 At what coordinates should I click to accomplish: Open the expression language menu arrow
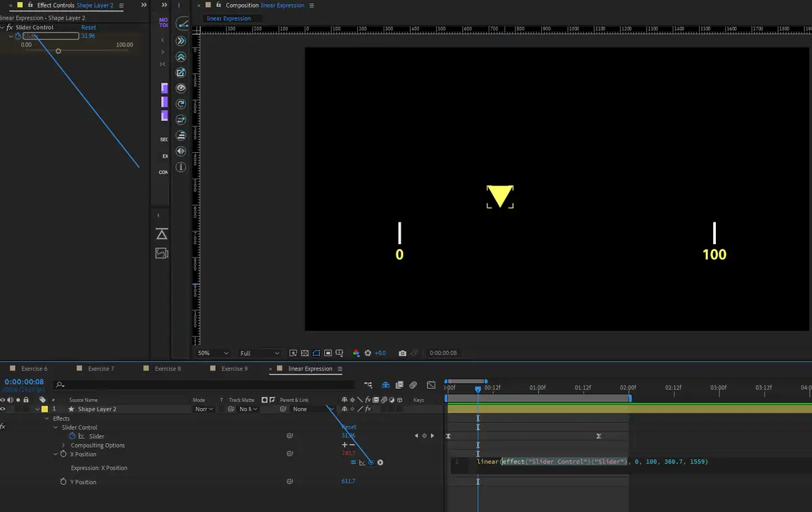click(380, 463)
